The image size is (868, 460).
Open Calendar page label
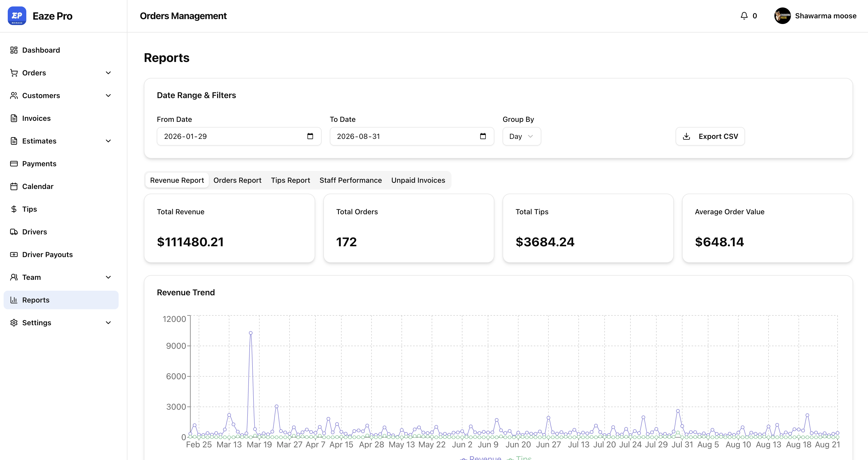click(x=38, y=186)
